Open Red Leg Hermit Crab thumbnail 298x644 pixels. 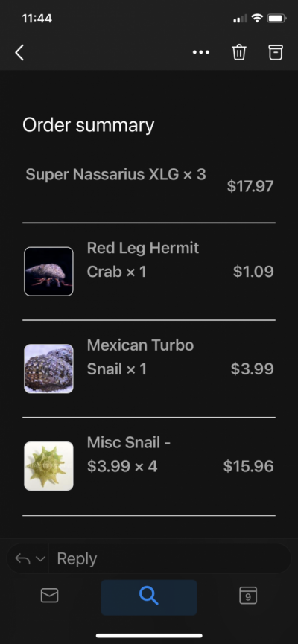[x=48, y=272]
